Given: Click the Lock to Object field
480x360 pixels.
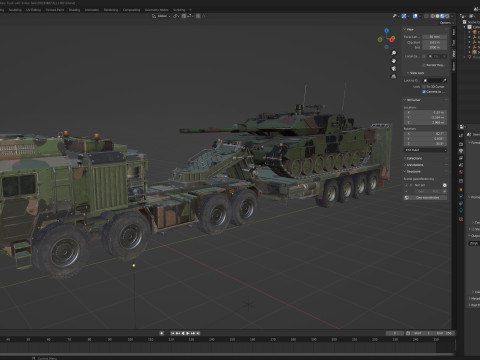Looking at the screenshot, I should [x=435, y=81].
